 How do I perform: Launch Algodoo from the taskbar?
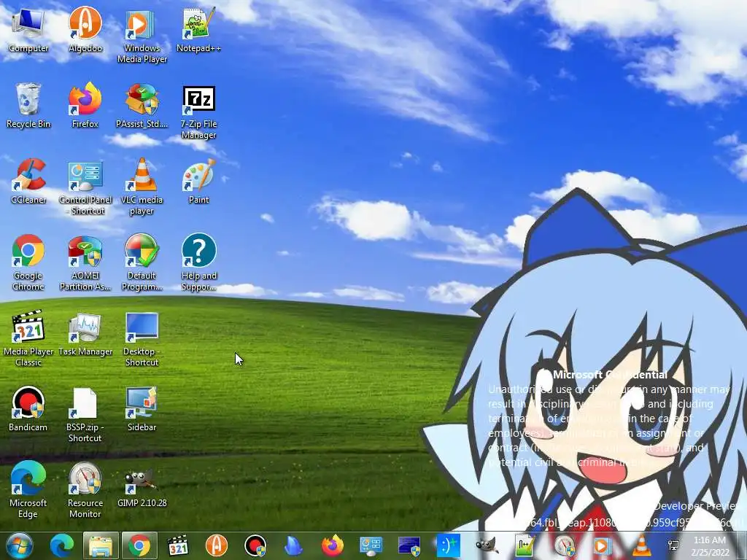[216, 545]
